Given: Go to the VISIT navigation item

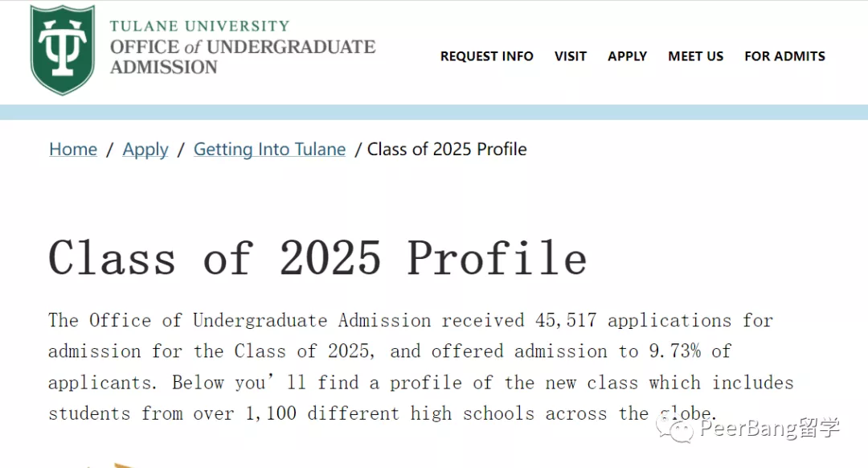Looking at the screenshot, I should click(x=570, y=56).
